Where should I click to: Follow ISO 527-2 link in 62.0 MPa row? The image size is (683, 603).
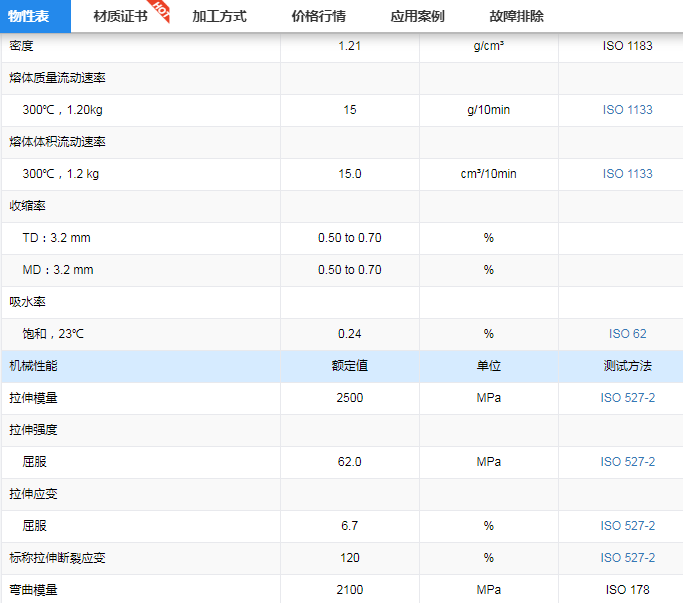click(627, 462)
